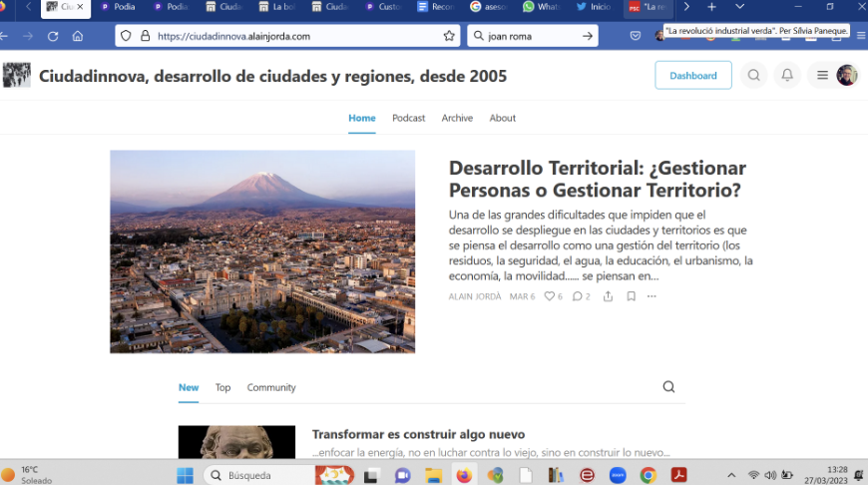Bookmark the featured post
The width and height of the screenshot is (868, 485).
(x=631, y=296)
